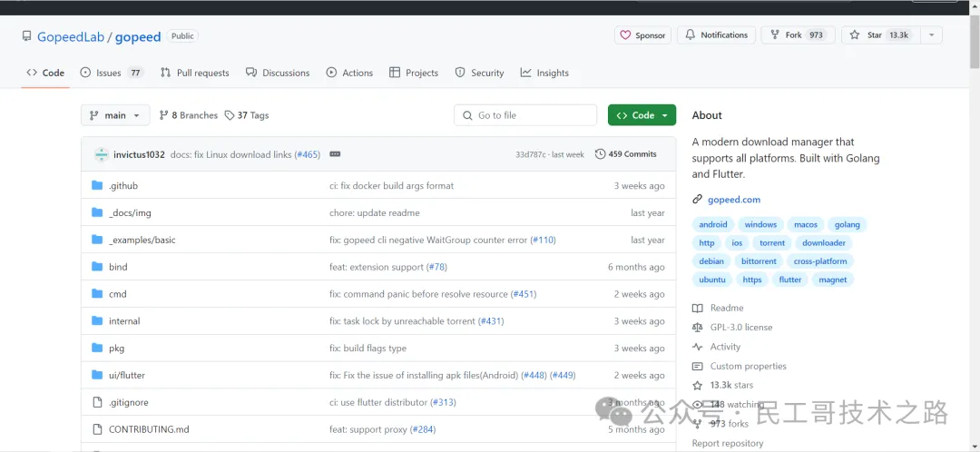Select the flutter topic tag
Screen dimensions: 980x452
(790, 280)
